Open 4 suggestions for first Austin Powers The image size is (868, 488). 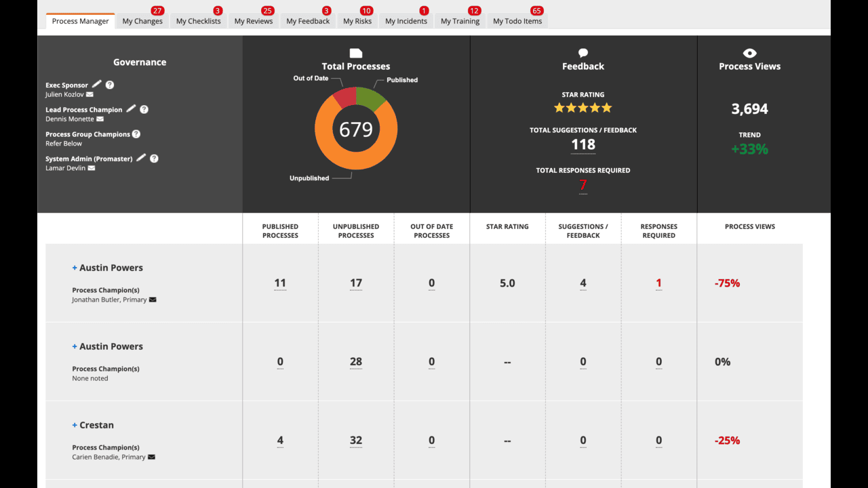[583, 283]
